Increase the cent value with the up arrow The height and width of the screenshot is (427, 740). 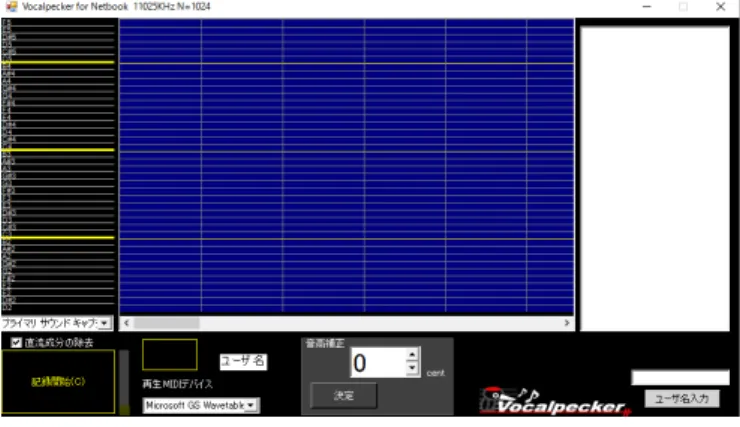[412, 355]
